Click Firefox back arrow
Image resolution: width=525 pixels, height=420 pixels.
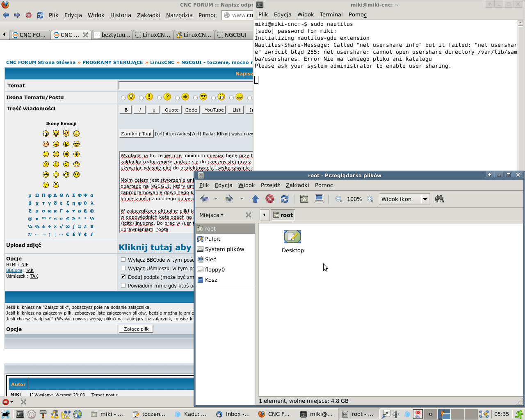[x=6, y=15]
